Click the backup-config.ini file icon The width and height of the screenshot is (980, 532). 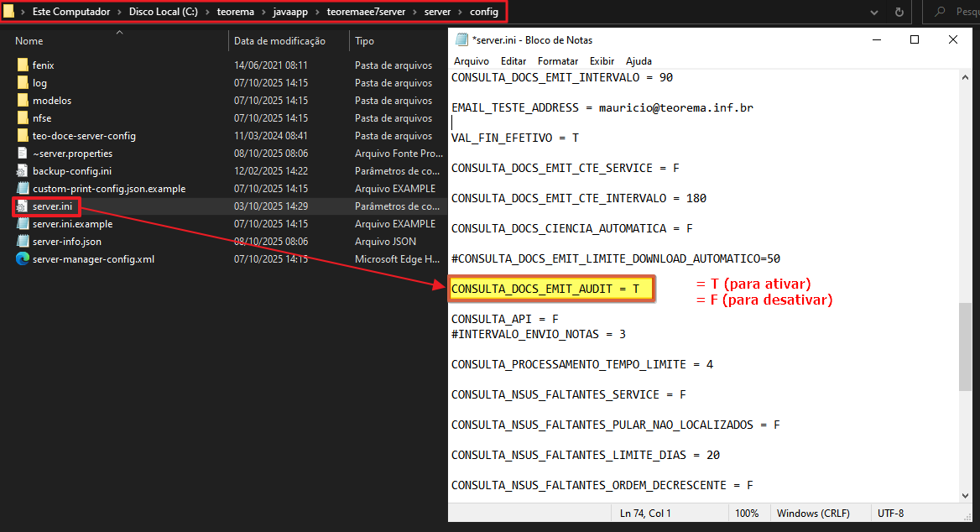[x=23, y=170]
